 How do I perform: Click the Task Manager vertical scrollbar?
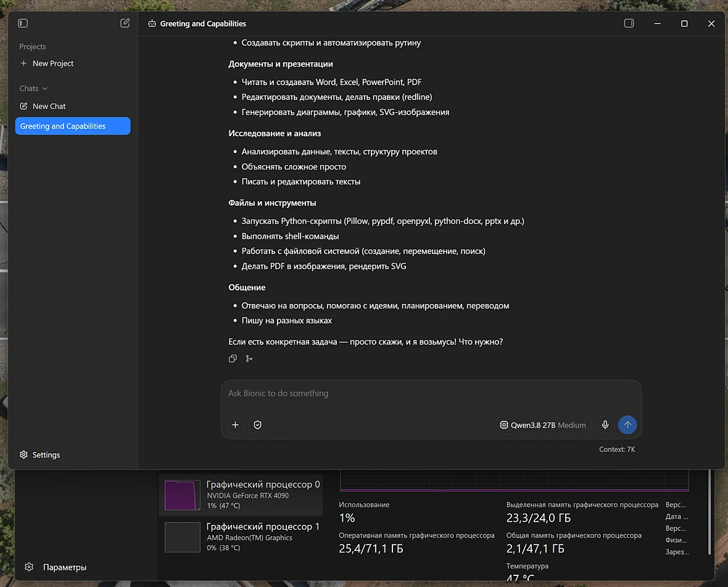pos(709,512)
